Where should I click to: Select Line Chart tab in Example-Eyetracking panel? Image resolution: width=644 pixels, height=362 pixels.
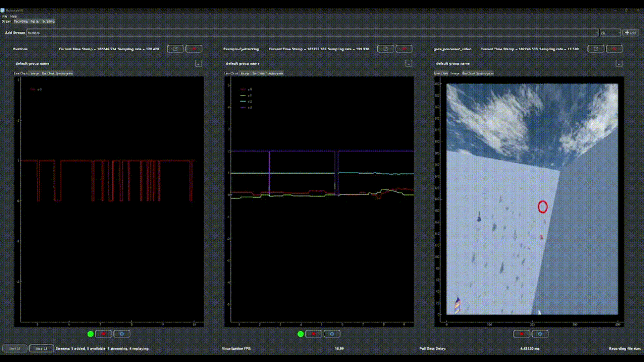coord(231,73)
